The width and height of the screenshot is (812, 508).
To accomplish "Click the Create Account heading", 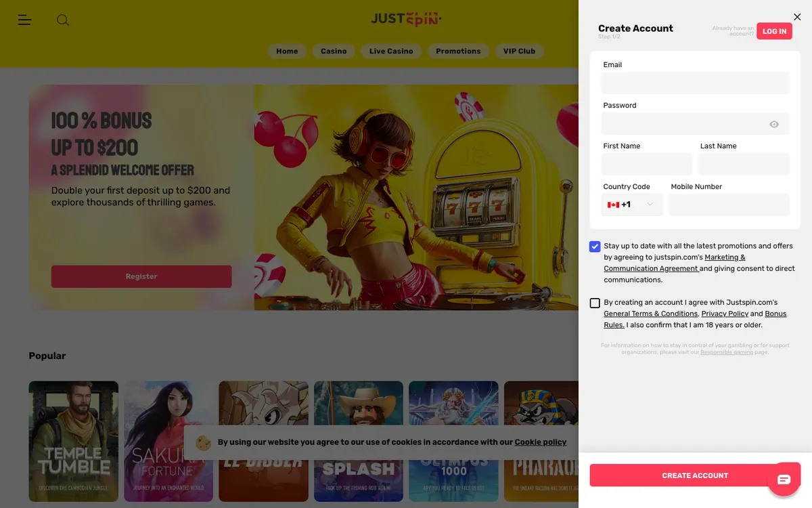I will coord(635,28).
